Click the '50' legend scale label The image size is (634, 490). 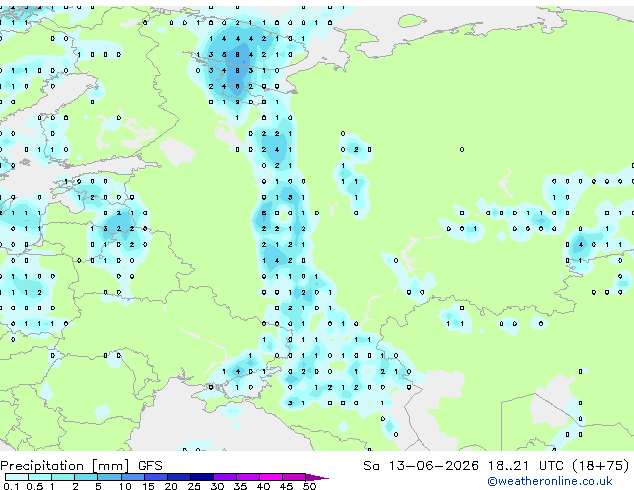(309, 486)
